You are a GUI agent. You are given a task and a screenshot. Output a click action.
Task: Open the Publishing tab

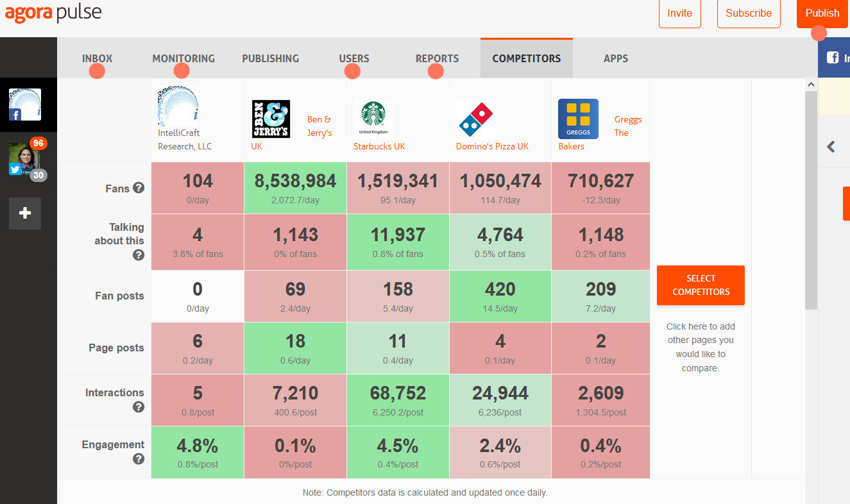coord(270,58)
